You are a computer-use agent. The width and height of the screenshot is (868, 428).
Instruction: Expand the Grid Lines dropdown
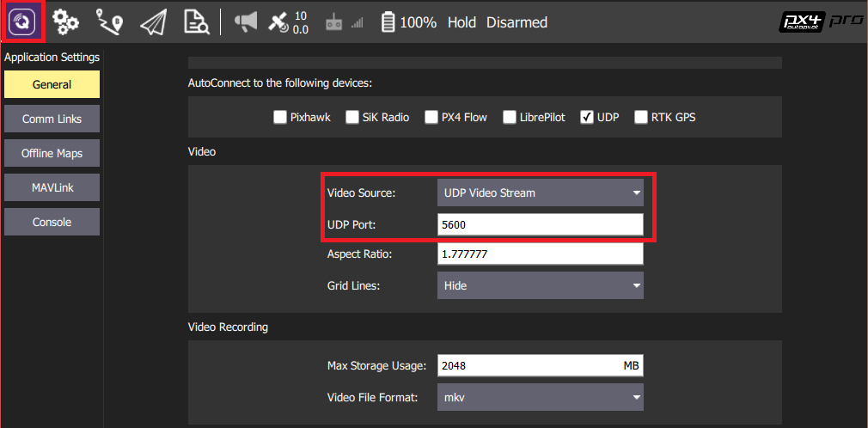pos(540,285)
